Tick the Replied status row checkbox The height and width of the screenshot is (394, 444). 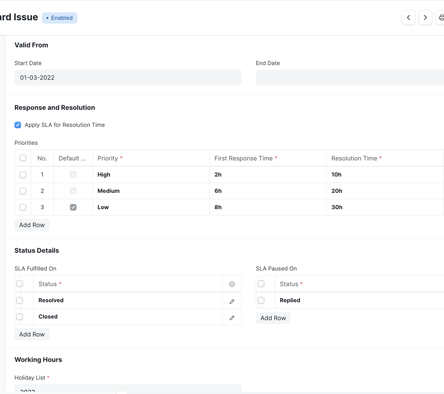261,300
